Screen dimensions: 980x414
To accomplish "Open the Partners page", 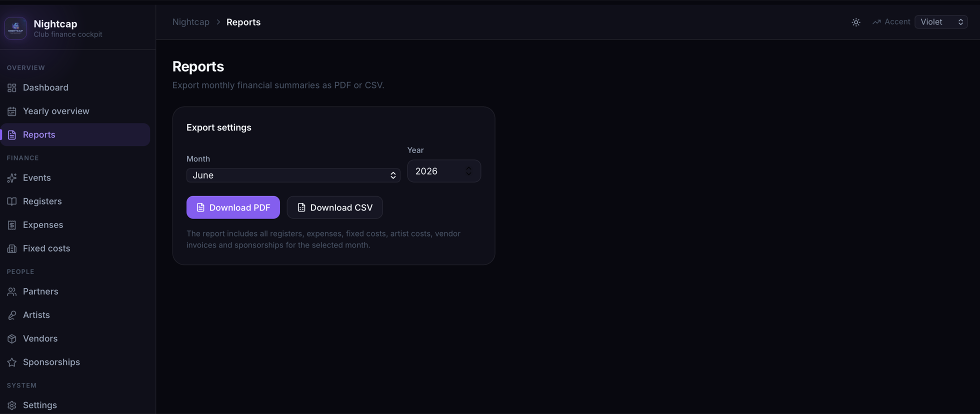I will pos(75,291).
